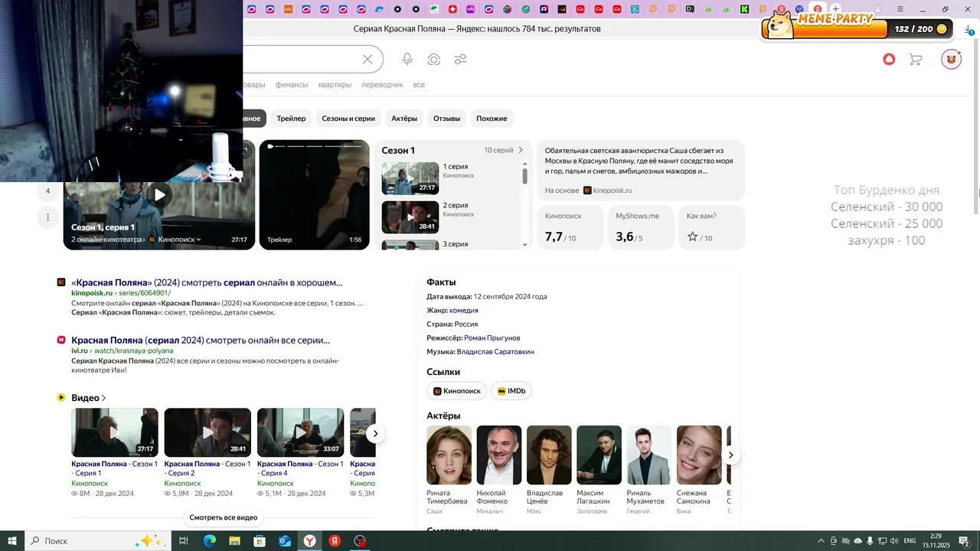The width and height of the screenshot is (980, 551).
Task: Switch to the Актёры tab
Action: [404, 119]
